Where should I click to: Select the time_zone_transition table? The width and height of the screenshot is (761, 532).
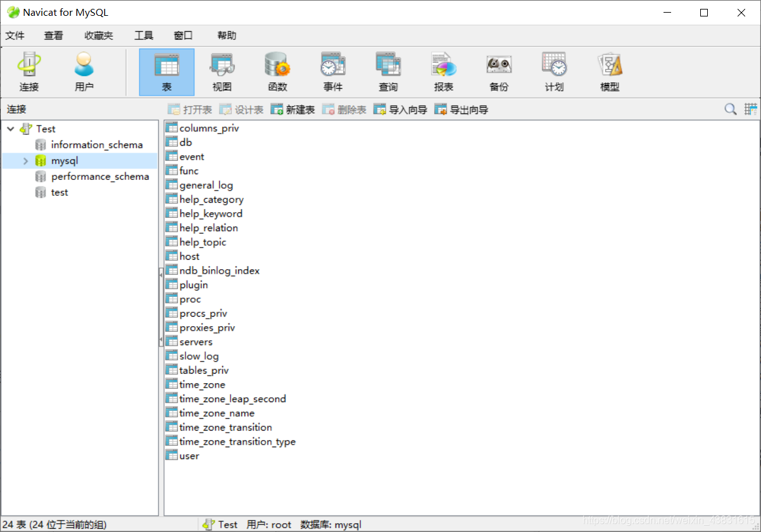click(x=225, y=427)
